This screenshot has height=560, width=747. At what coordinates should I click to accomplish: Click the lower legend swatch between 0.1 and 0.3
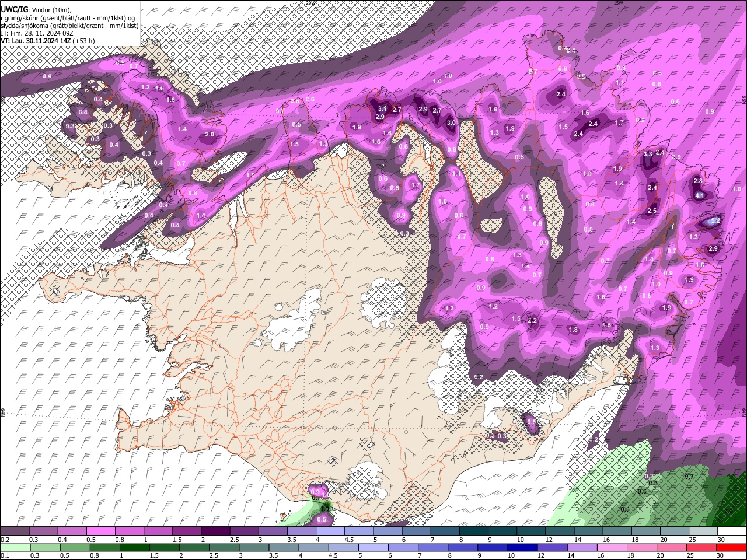[15, 547]
